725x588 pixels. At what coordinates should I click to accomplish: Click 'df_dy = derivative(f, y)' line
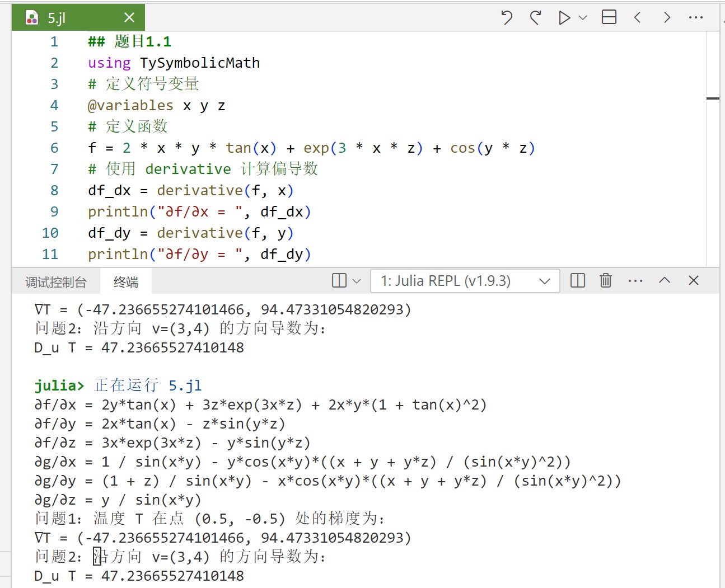191,233
